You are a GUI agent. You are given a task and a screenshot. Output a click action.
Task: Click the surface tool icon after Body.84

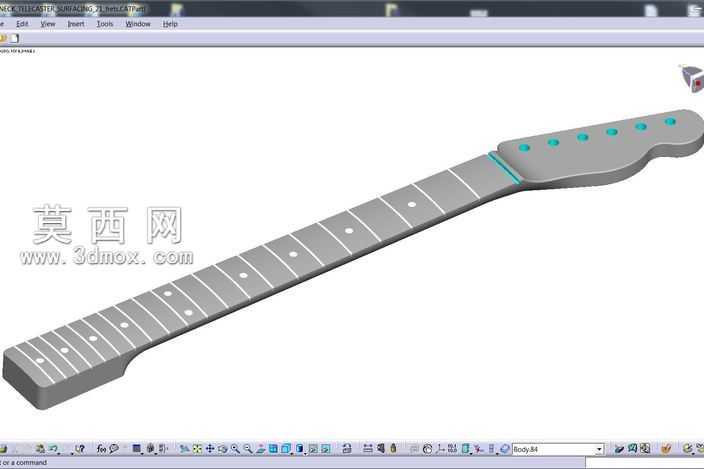tap(619, 448)
